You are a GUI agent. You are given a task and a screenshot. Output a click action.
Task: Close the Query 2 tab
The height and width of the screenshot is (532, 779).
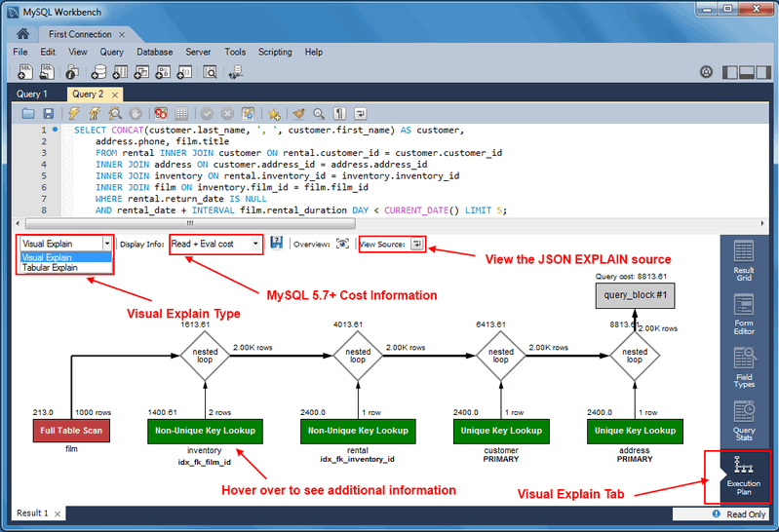(x=115, y=95)
